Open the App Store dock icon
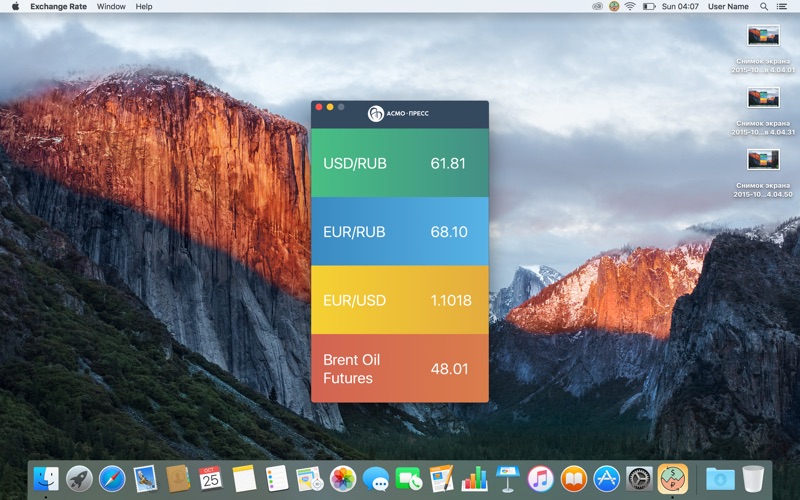Screen dimensions: 800x500 tap(606, 479)
